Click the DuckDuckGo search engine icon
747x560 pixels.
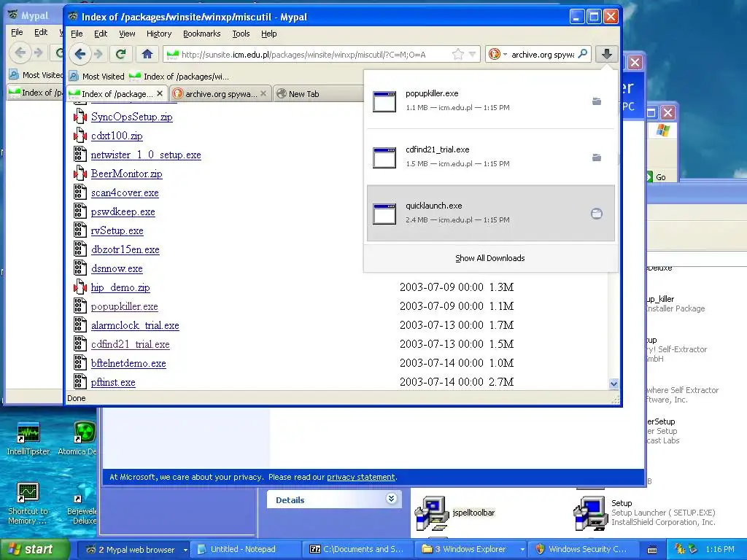(x=494, y=54)
